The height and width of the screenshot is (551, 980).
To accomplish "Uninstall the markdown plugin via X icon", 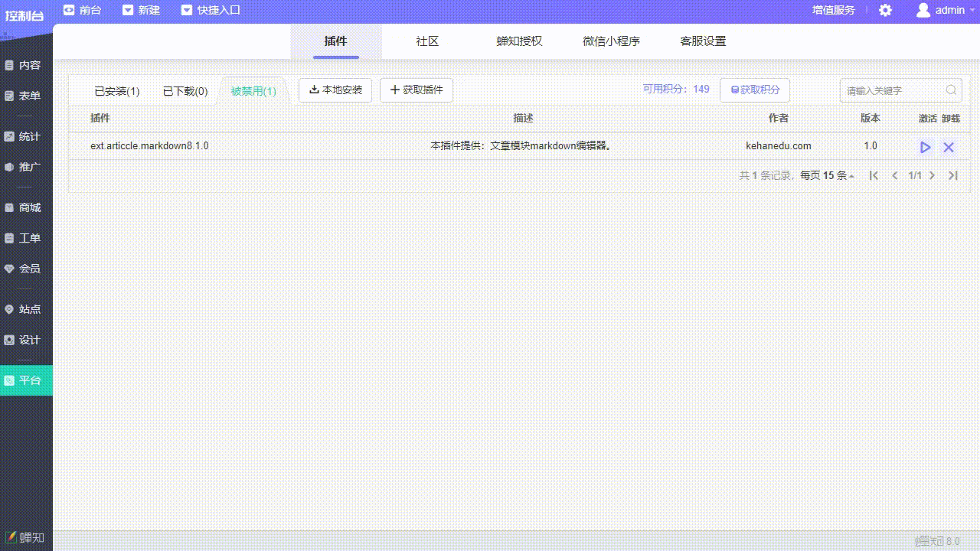I will 949,147.
